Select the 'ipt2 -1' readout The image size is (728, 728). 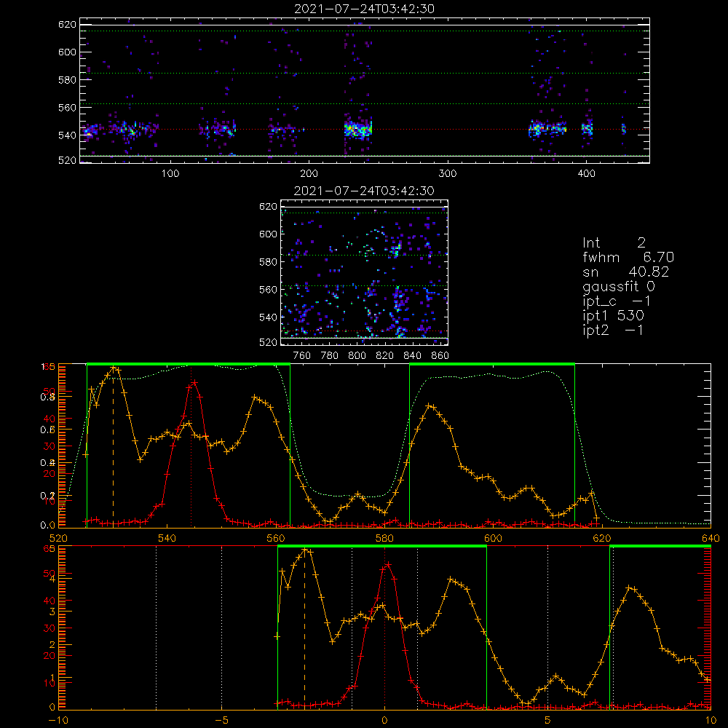[613, 330]
